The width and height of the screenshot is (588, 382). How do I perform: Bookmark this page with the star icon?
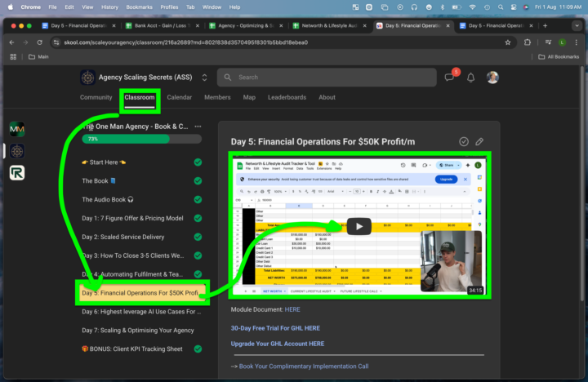pyautogui.click(x=508, y=42)
